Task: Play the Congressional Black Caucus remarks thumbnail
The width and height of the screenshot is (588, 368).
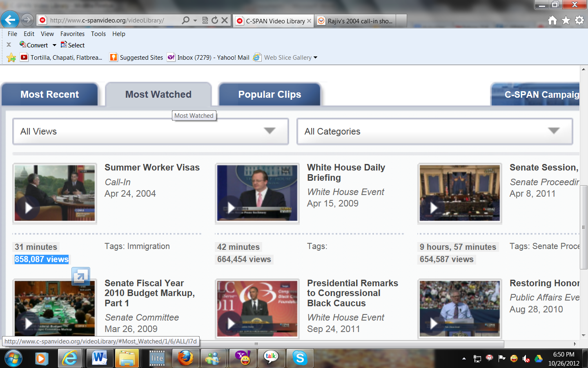Action: tap(257, 308)
